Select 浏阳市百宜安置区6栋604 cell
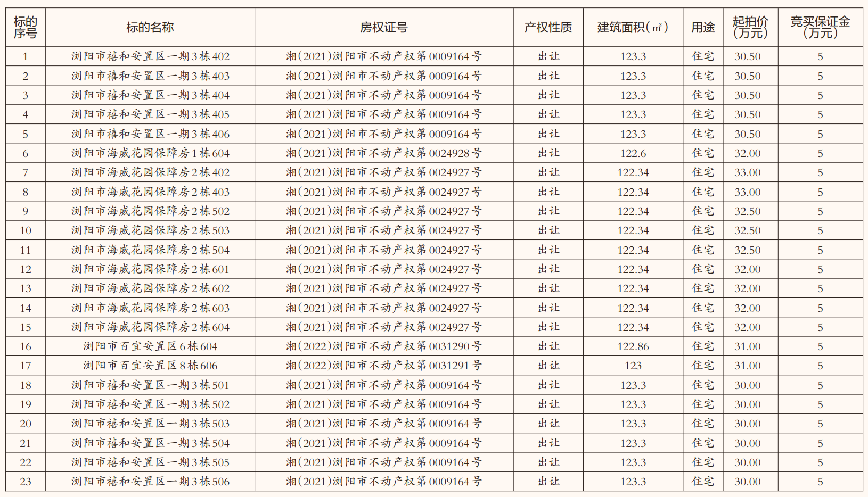 click(150, 346)
